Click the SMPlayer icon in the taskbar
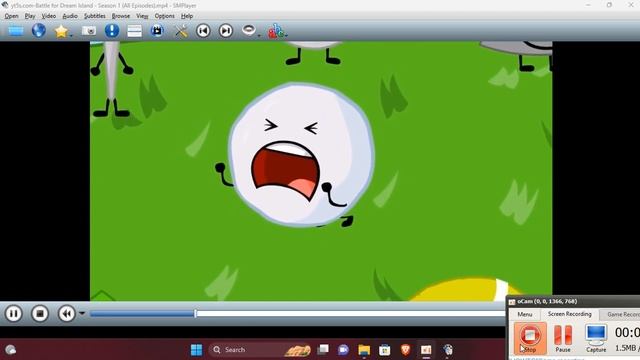640x360 pixels. click(x=448, y=350)
